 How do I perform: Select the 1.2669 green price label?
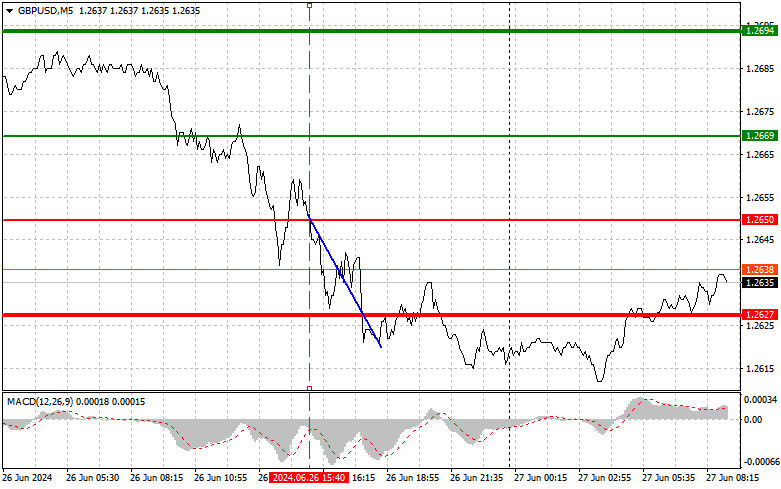[759, 135]
